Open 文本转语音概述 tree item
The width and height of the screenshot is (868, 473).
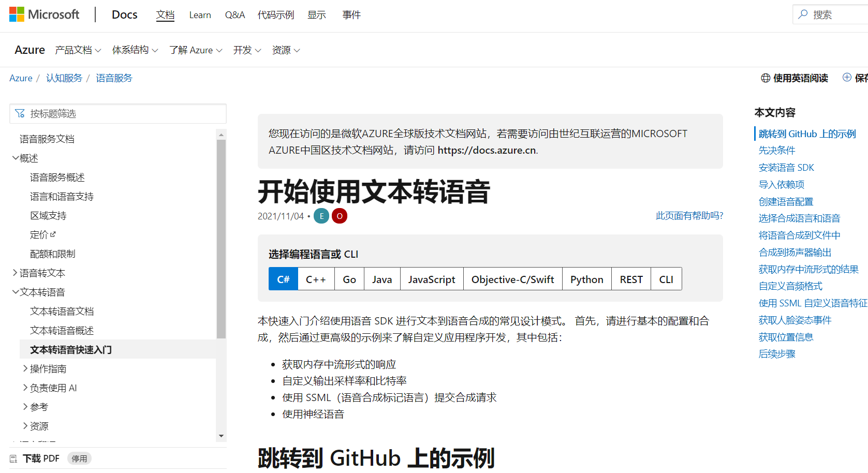point(62,330)
